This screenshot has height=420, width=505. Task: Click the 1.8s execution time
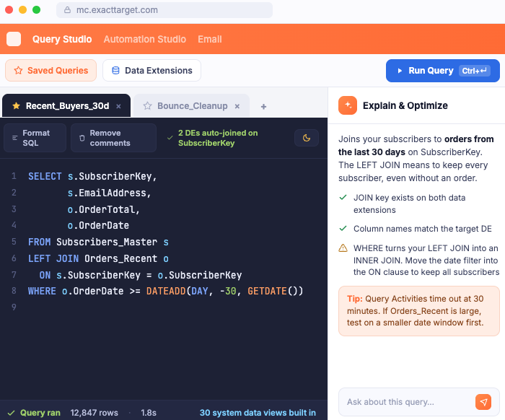(x=149, y=413)
